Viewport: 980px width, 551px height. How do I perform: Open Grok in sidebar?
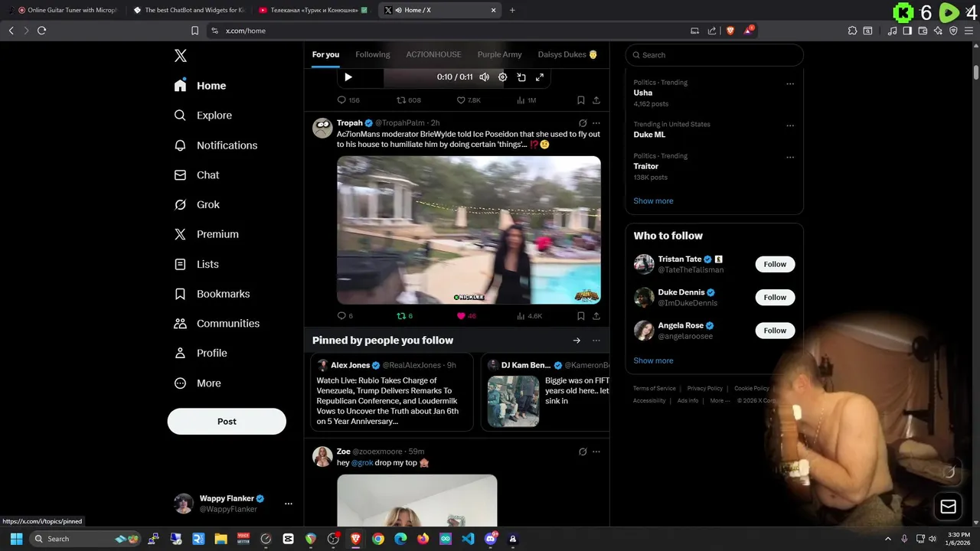tap(197, 205)
